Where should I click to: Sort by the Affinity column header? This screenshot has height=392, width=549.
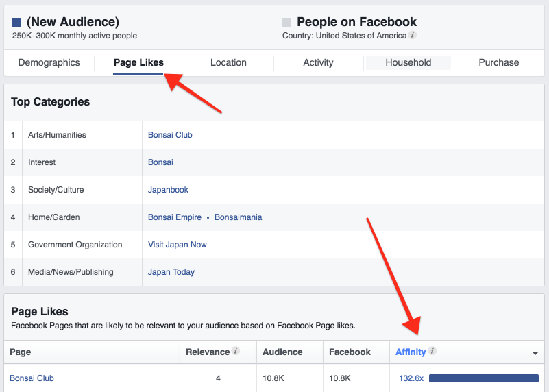click(x=411, y=352)
